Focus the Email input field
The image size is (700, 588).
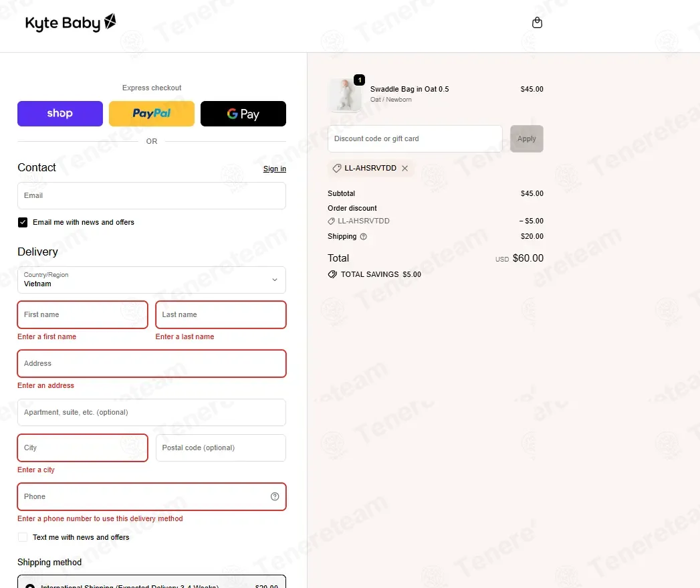tap(152, 196)
